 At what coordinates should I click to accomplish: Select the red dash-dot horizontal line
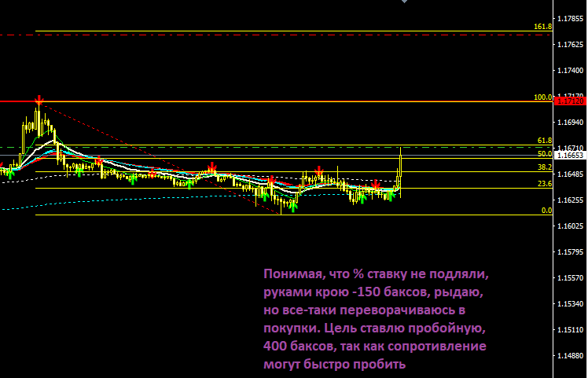(x=276, y=35)
